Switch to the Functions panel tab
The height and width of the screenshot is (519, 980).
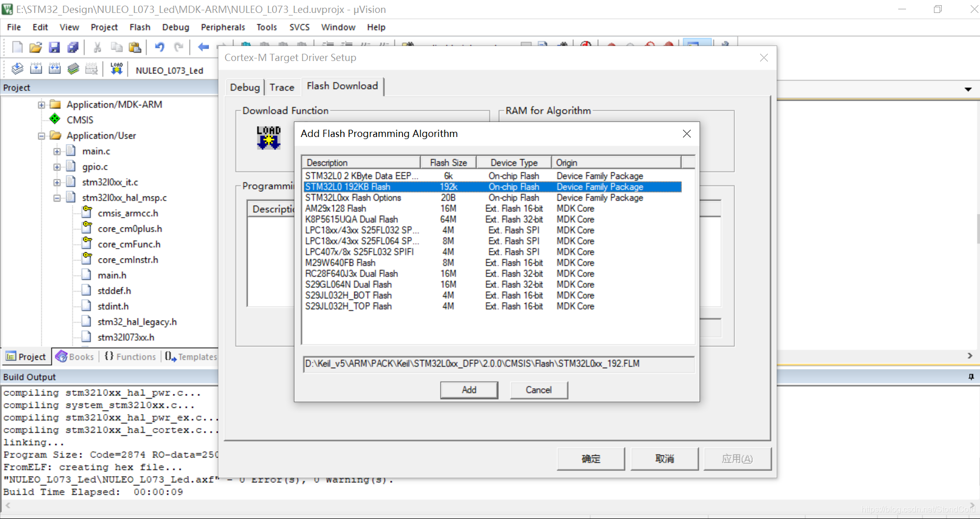130,357
